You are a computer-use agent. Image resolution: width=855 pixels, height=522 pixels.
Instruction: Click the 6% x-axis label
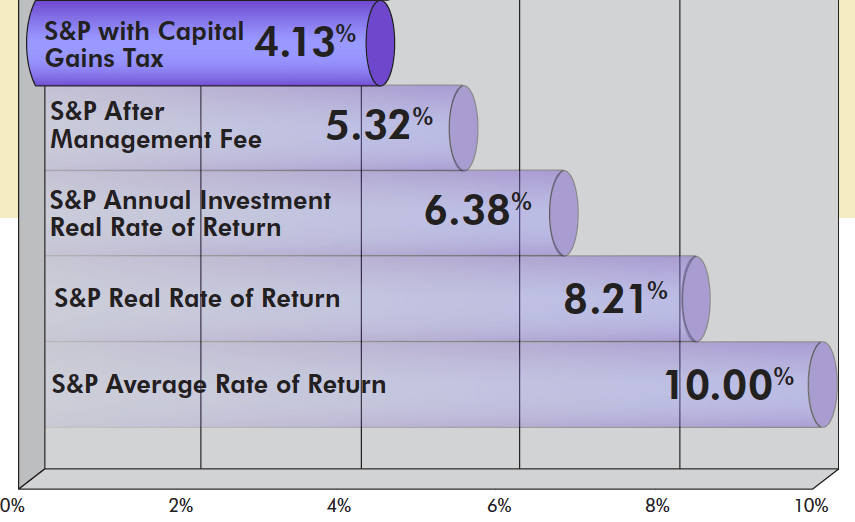(x=499, y=505)
